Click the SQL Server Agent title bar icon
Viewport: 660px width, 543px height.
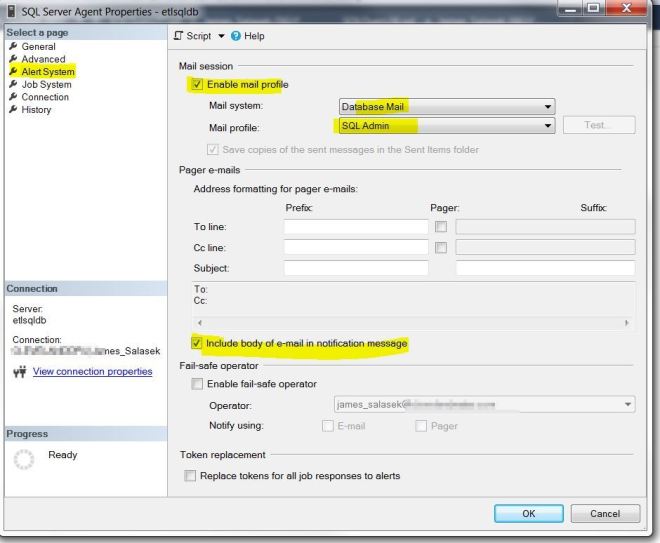(11, 9)
